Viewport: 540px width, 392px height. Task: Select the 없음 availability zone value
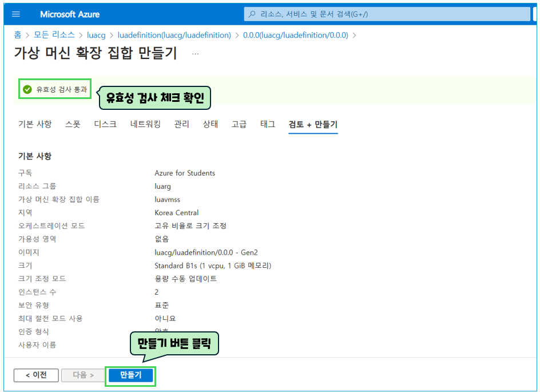click(x=161, y=239)
